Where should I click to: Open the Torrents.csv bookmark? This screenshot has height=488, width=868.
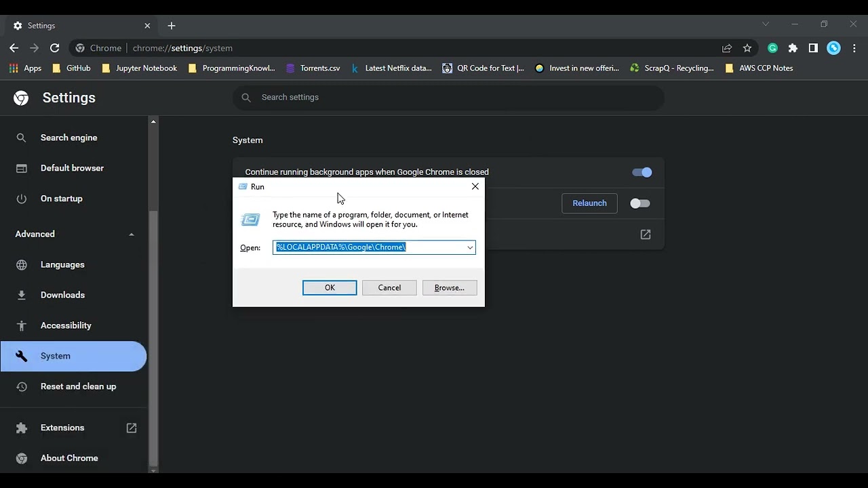313,68
